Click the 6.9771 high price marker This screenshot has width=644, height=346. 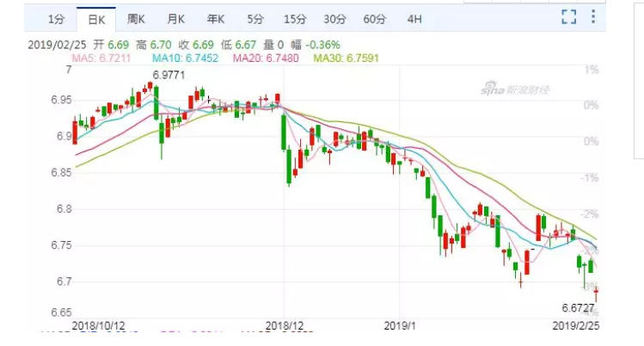click(x=169, y=76)
